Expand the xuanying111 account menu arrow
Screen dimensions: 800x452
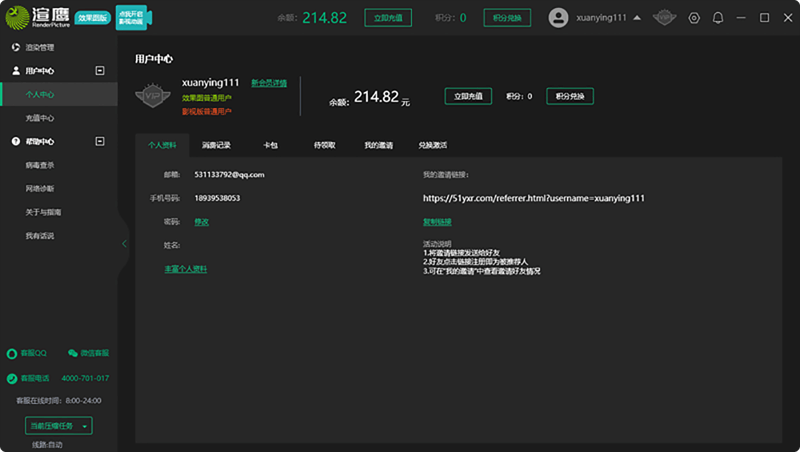tap(637, 18)
